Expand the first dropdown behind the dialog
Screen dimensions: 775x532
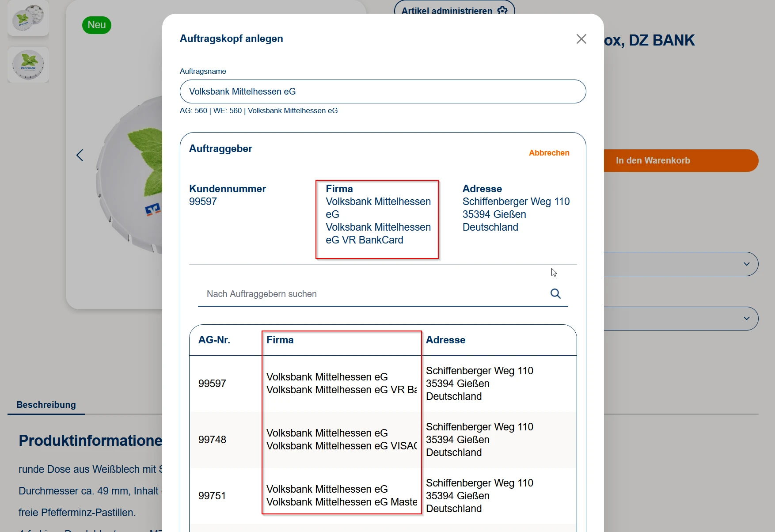[x=746, y=264]
